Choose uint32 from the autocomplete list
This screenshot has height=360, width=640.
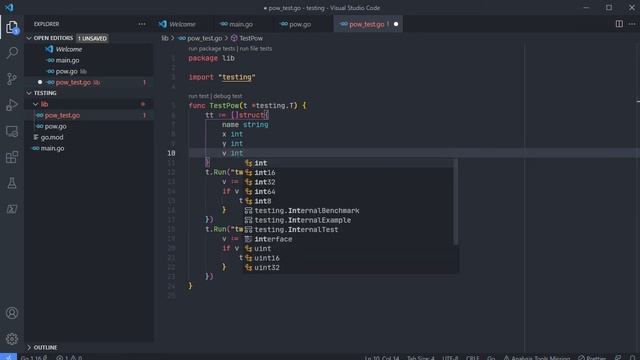tap(348, 267)
